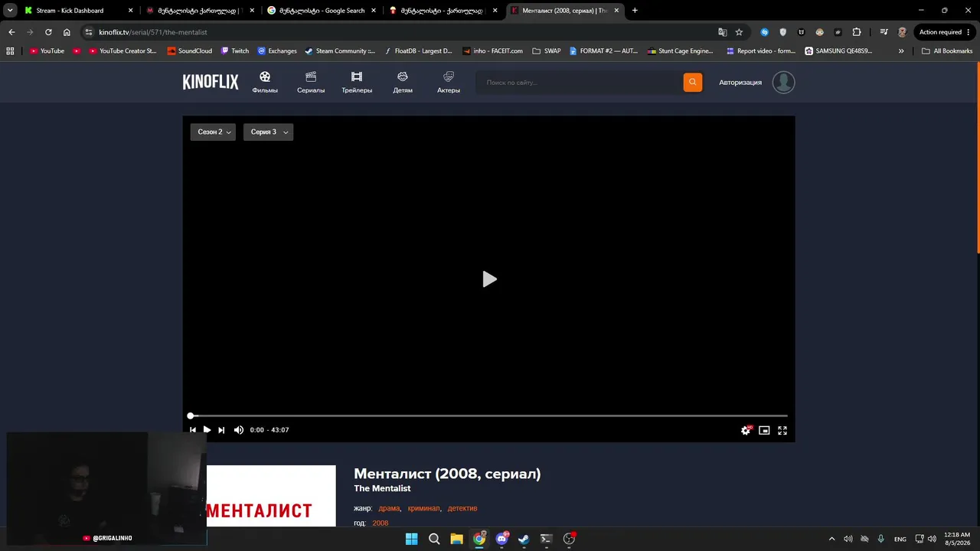This screenshot has height=551, width=980.
Task: Open the Детям category
Action: 403,83
